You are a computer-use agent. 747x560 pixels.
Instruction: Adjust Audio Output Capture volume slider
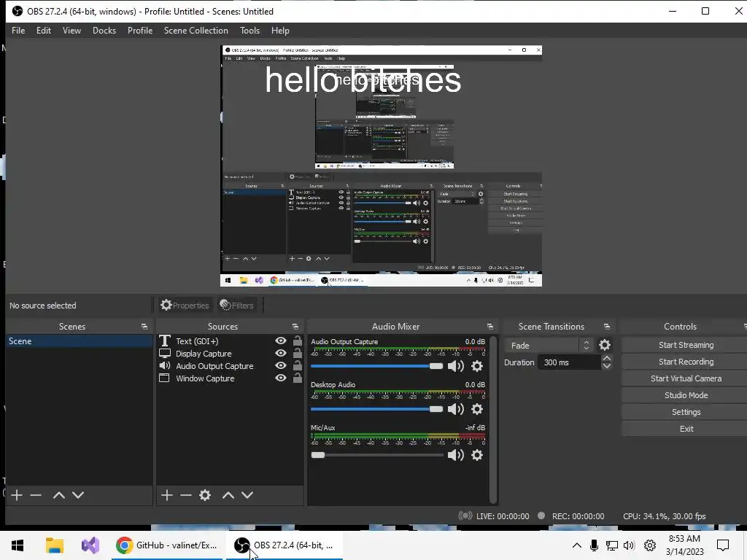coord(377,366)
